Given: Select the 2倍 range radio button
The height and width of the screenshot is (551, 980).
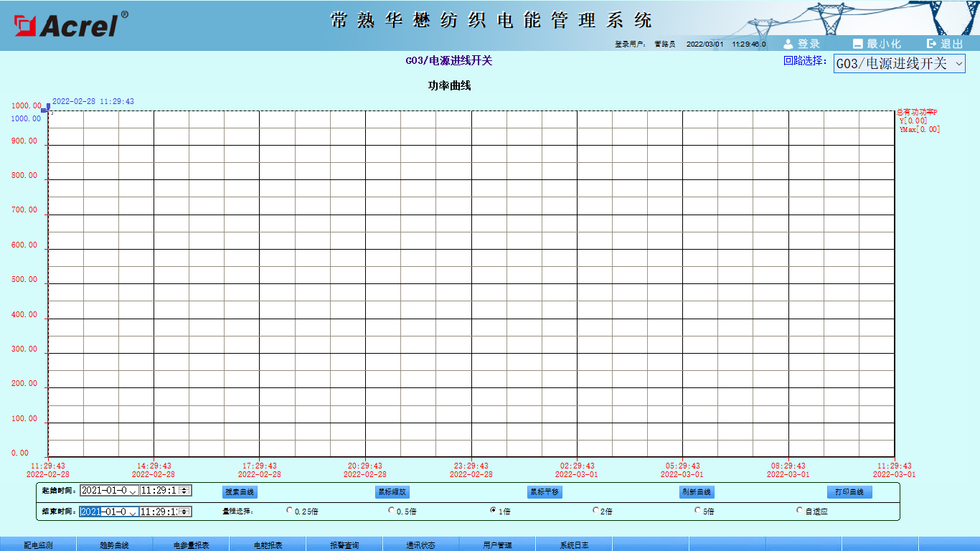Looking at the screenshot, I should (595, 511).
